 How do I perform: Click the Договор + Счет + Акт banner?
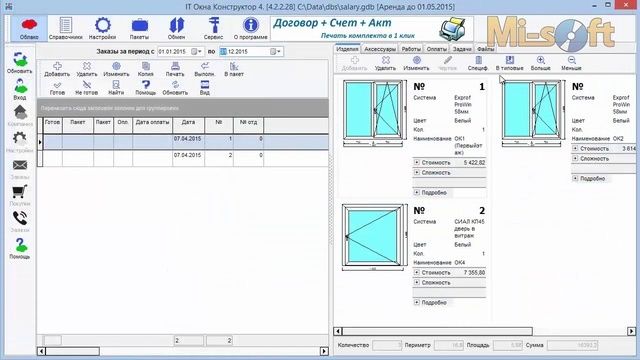point(372,29)
